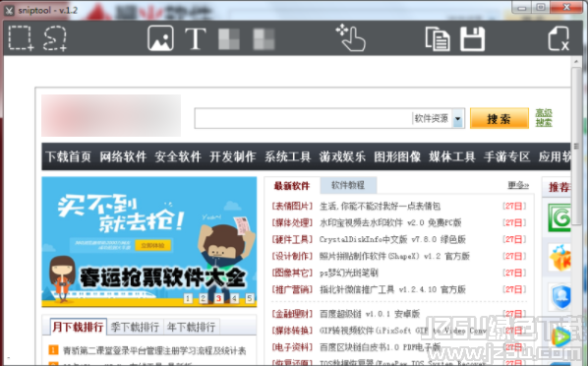588x366 pixels.
Task: Open the 媒体处理 category link
Action: point(292,222)
